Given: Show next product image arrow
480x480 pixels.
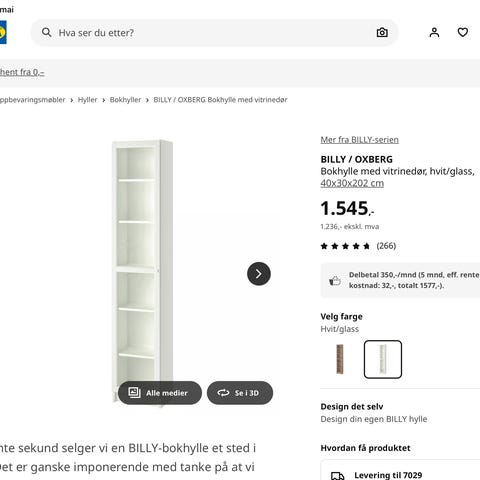Looking at the screenshot, I should [259, 274].
